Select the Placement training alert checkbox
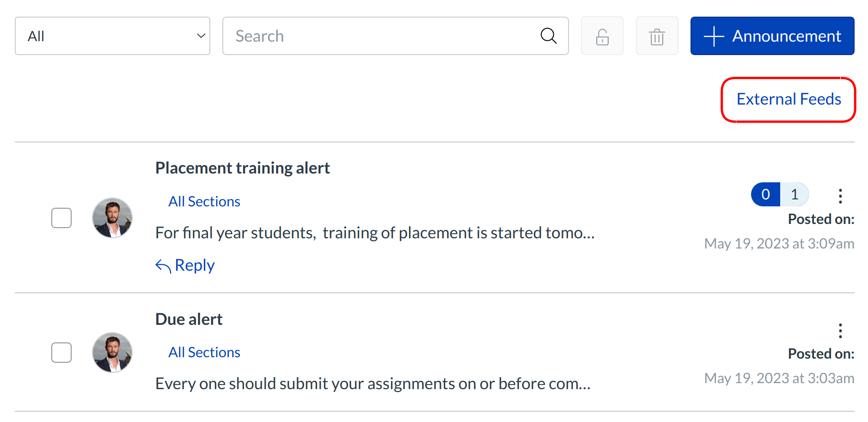 pyautogui.click(x=61, y=218)
